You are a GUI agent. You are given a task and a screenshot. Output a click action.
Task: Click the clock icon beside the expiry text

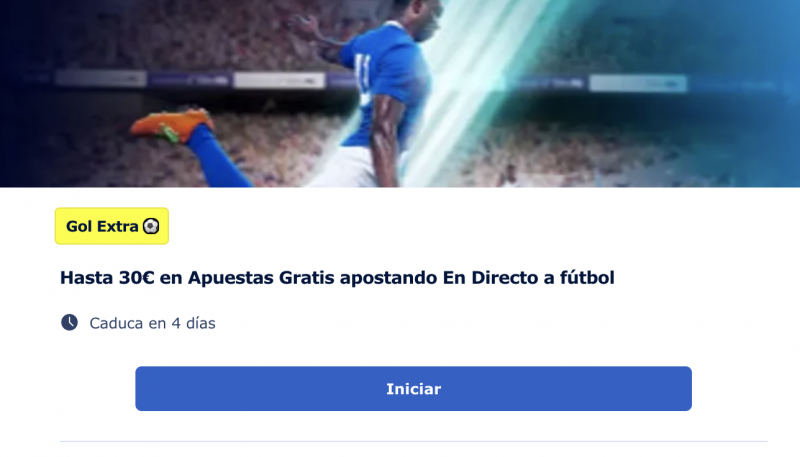coord(69,322)
